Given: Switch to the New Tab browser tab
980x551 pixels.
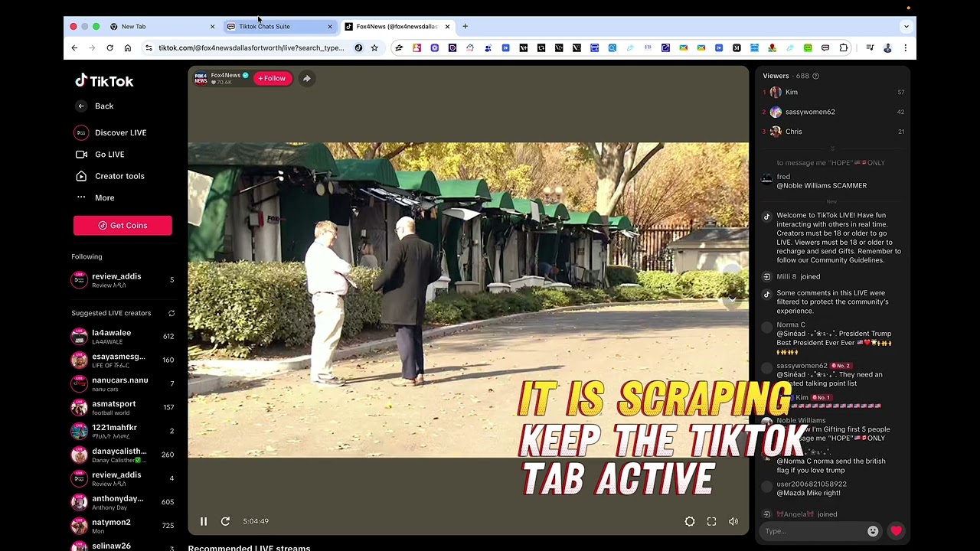Looking at the screenshot, I should (161, 27).
